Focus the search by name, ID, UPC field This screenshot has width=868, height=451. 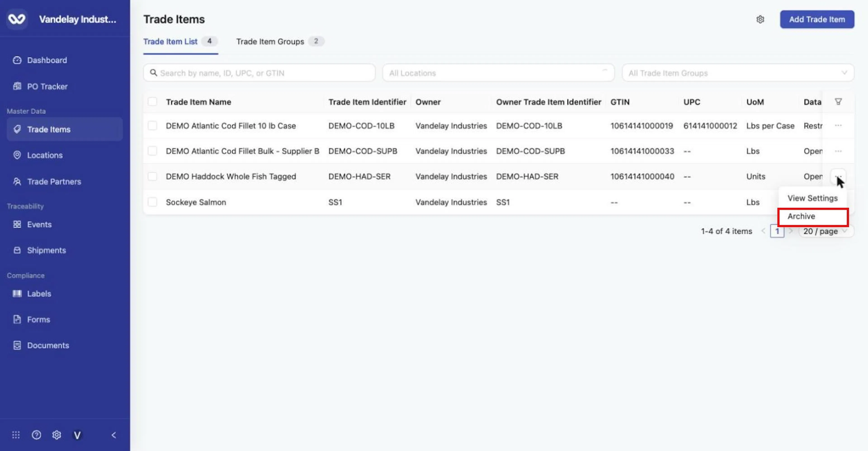click(x=259, y=73)
